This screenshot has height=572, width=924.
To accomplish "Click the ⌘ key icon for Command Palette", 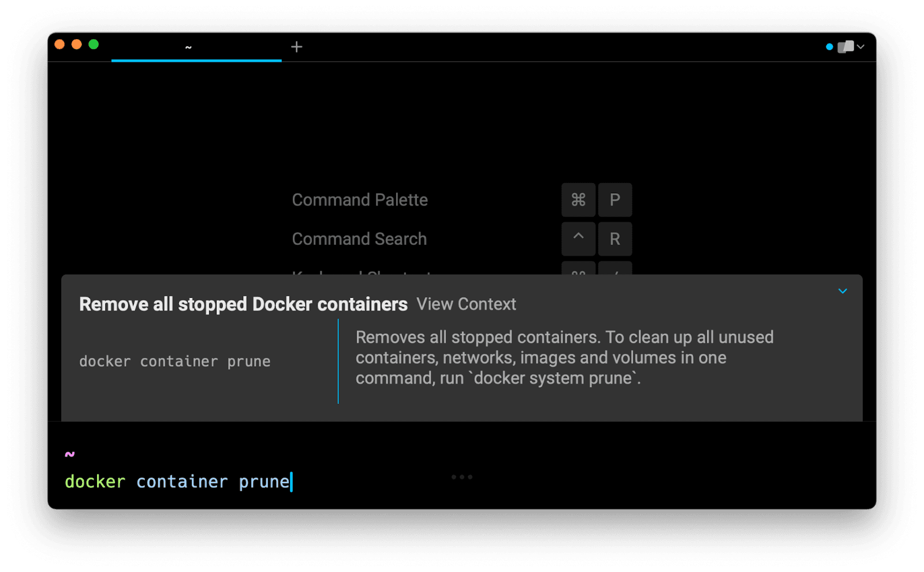I will coord(578,200).
